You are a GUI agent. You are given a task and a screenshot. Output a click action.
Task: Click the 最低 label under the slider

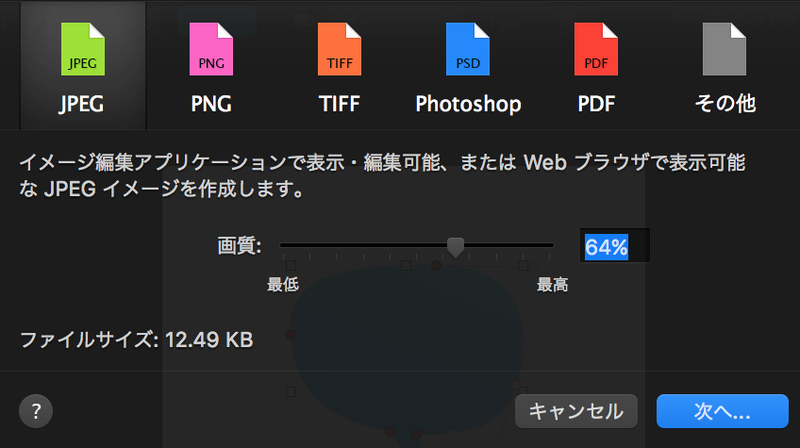[x=283, y=285]
